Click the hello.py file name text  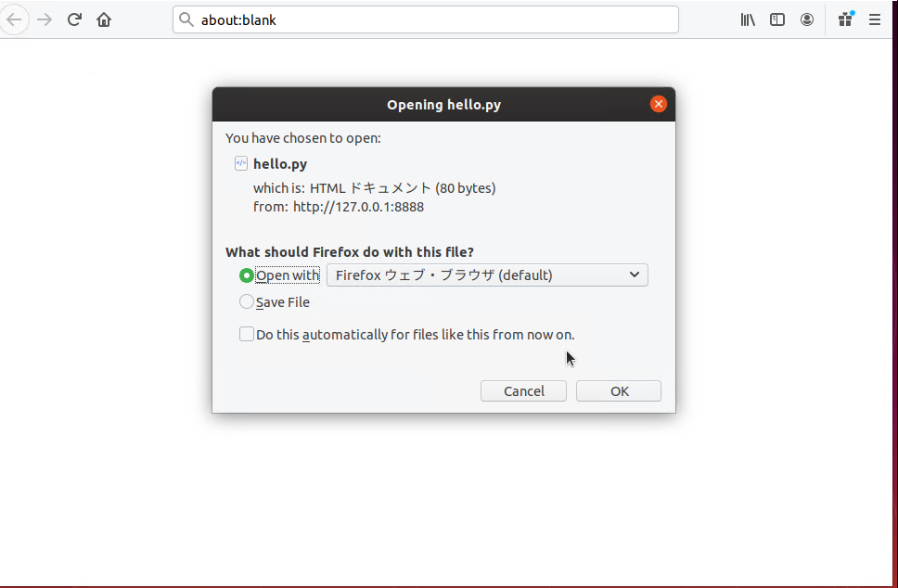point(280,164)
